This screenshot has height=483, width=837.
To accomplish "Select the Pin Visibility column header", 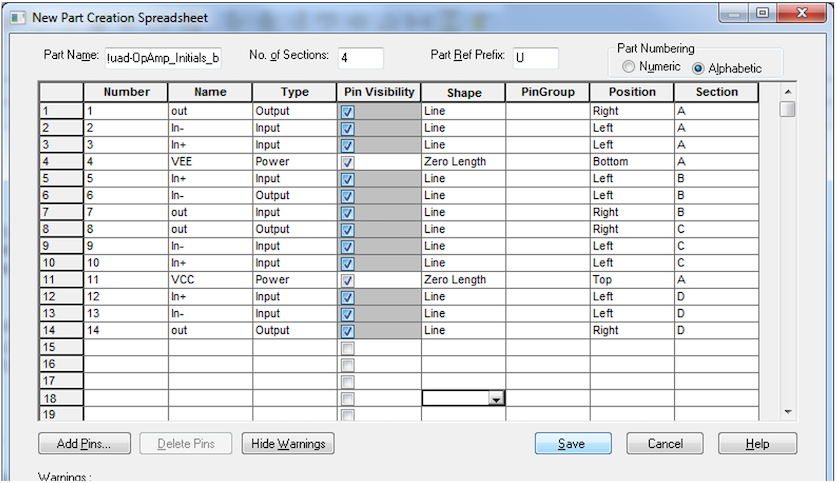I will pyautogui.click(x=378, y=92).
